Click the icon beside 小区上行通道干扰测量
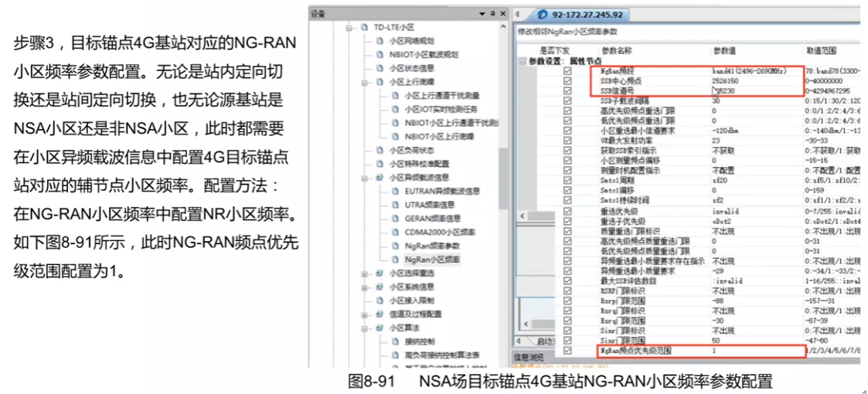The image size is (868, 394). 395,96
